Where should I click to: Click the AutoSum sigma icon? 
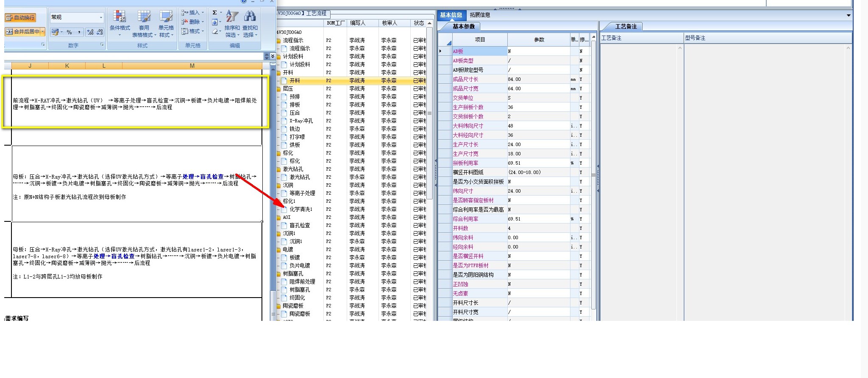point(215,12)
